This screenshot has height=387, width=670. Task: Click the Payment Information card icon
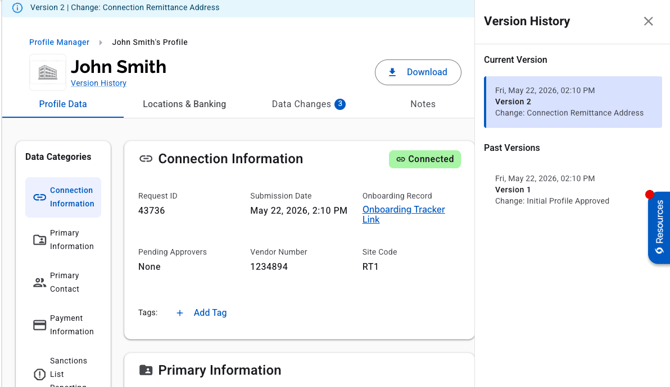pos(39,325)
